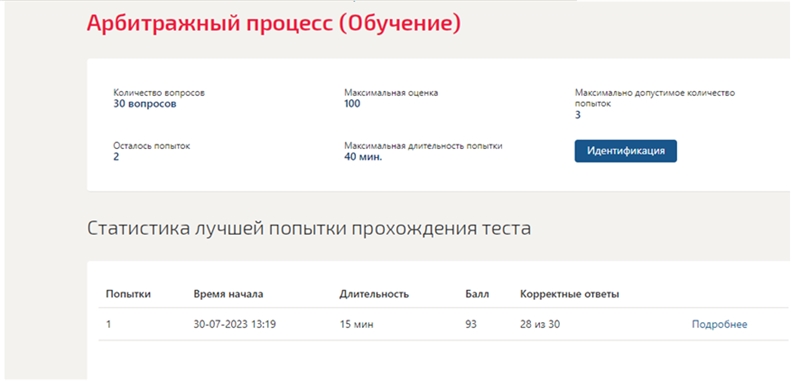
Task: Click the Балл column header
Action: pyautogui.click(x=477, y=294)
